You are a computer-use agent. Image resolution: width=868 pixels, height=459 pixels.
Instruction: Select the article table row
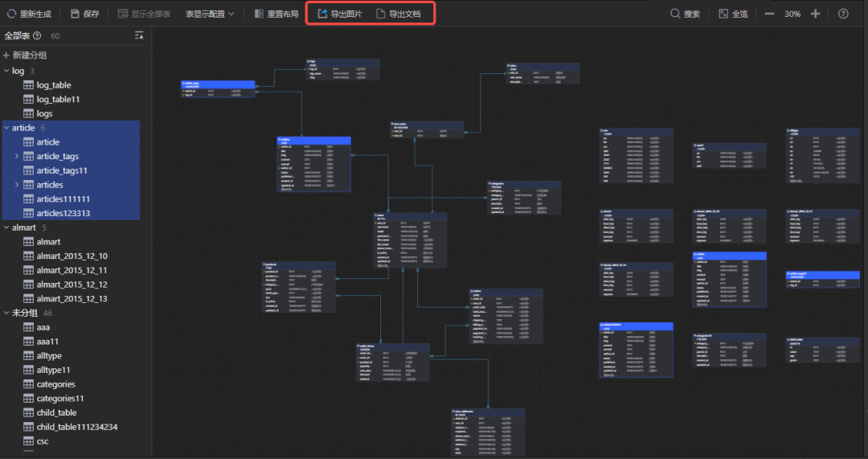72,142
